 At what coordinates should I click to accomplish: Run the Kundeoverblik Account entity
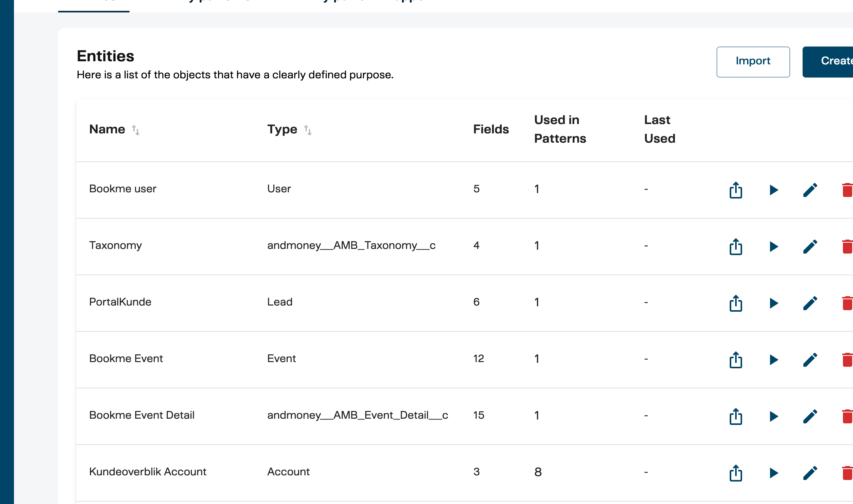(774, 473)
